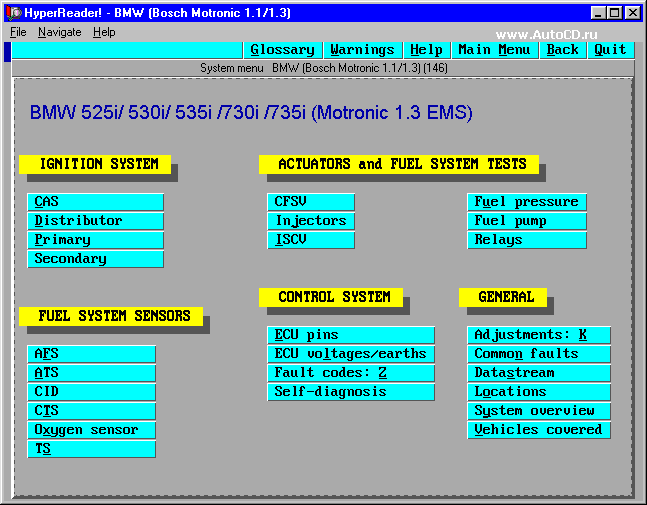Click the ACTUATORS and FUEL SYSTEM TESTS heading
The image size is (647, 505).
399,164
